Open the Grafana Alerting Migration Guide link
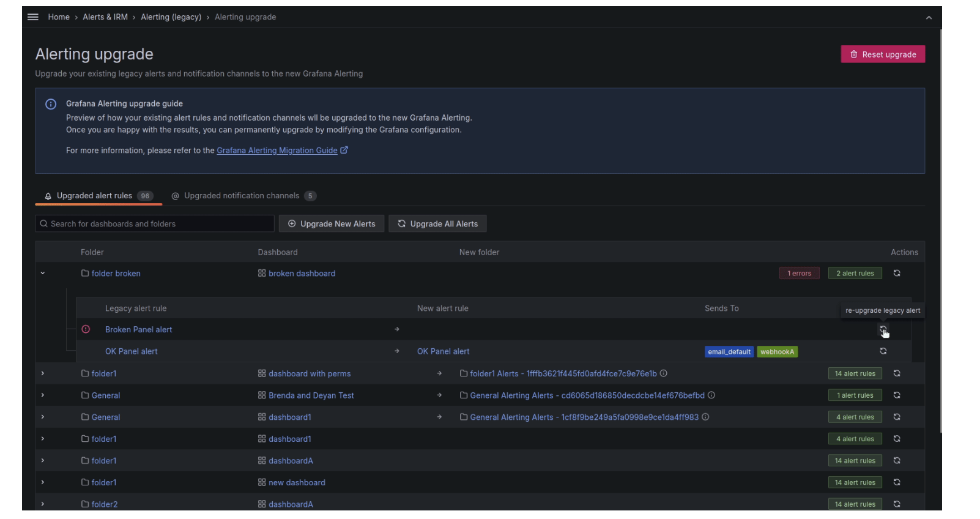 point(277,151)
